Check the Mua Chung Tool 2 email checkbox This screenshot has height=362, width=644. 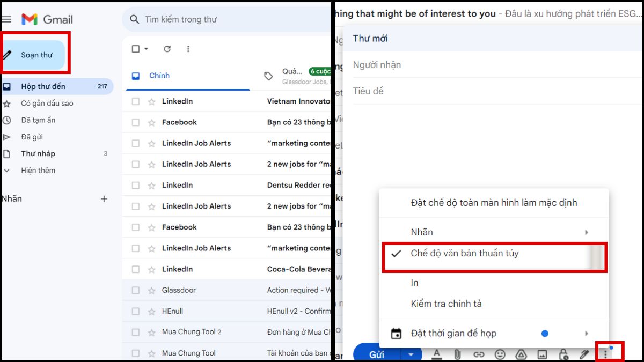(x=136, y=332)
